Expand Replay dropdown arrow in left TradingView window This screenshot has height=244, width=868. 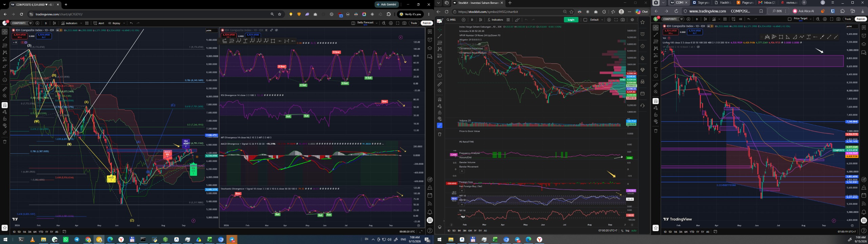click(124, 23)
